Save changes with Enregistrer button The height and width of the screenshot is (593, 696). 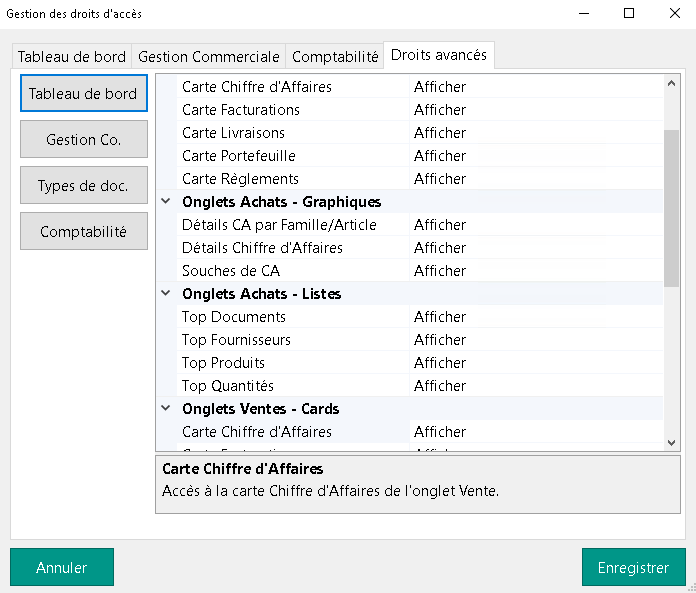tap(633, 567)
